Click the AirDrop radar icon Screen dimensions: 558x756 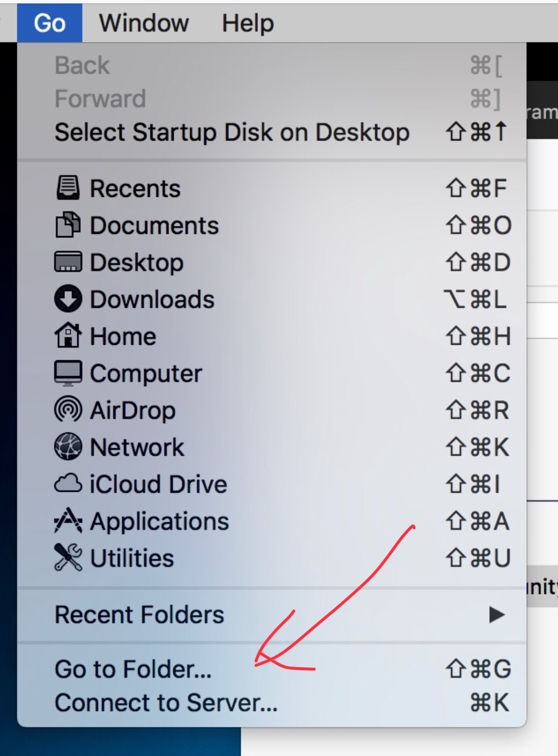click(68, 410)
